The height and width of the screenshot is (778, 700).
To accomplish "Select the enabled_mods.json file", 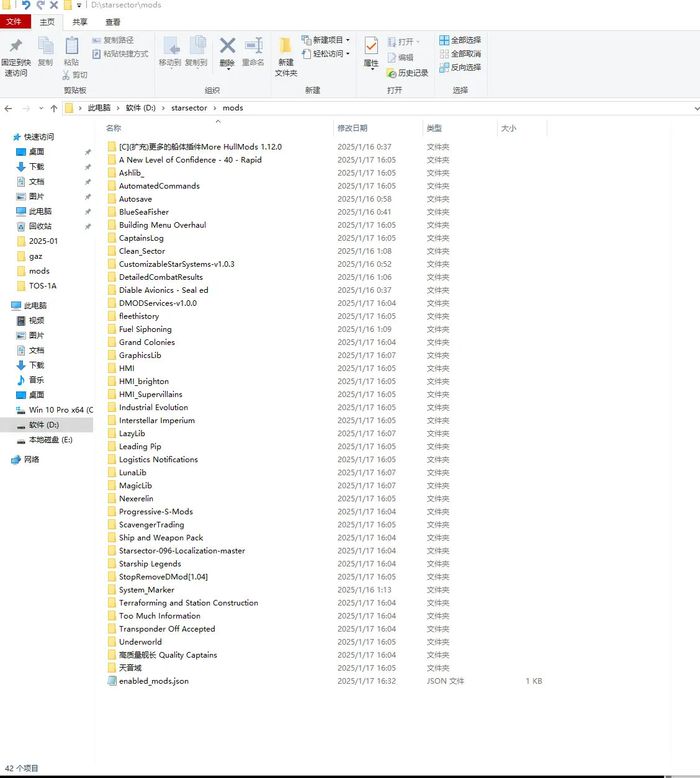I will (153, 681).
